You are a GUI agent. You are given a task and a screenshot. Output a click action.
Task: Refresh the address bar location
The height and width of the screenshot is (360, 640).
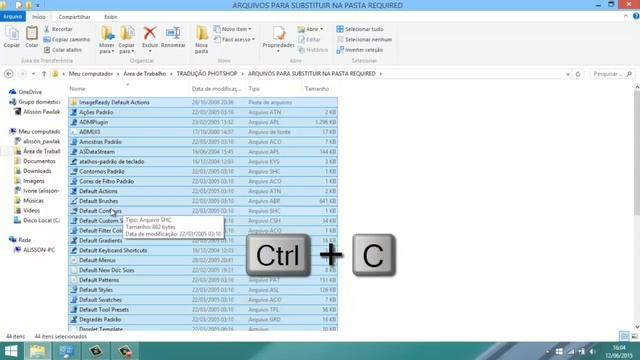(x=578, y=74)
